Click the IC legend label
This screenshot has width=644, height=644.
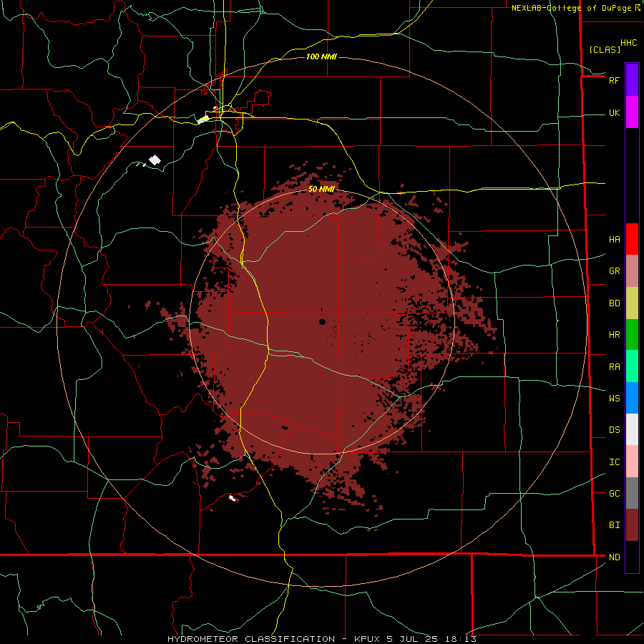[614, 462]
